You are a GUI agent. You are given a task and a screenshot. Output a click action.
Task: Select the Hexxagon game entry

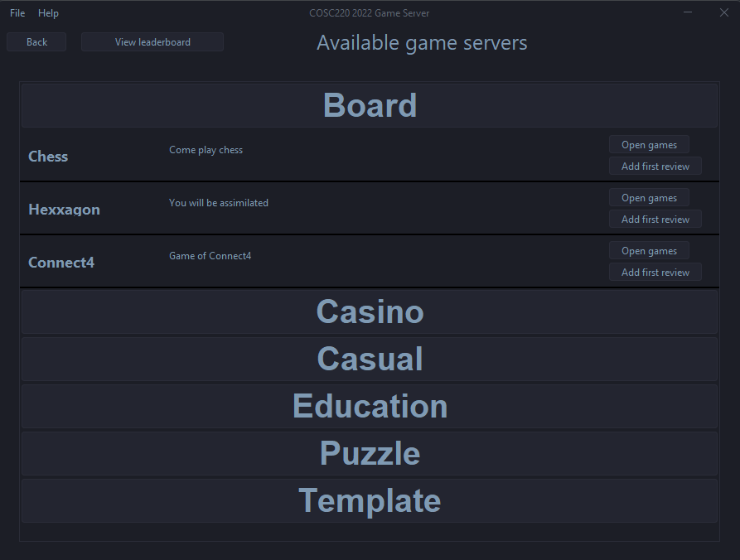[x=64, y=209]
